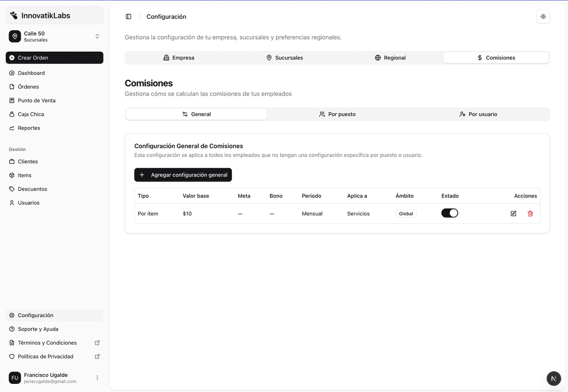The width and height of the screenshot is (568, 392).
Task: Open the Por puesto commissions tab
Action: (x=337, y=114)
